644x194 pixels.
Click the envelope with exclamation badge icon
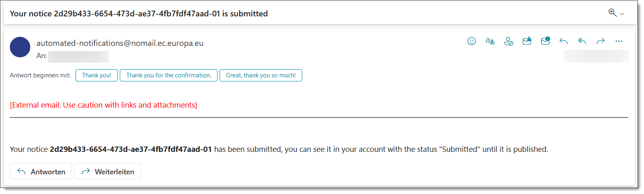[x=545, y=41]
